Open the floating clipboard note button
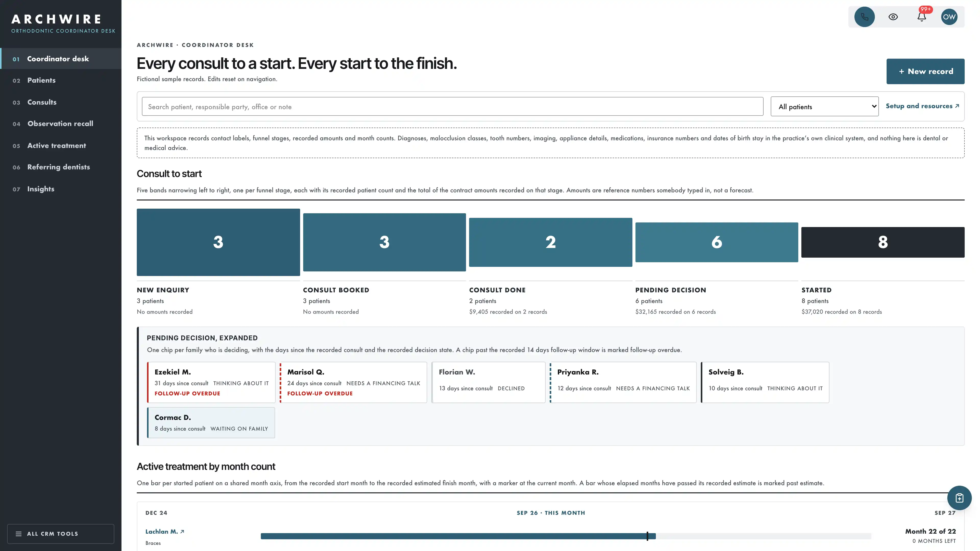The width and height of the screenshot is (980, 551). [x=959, y=498]
